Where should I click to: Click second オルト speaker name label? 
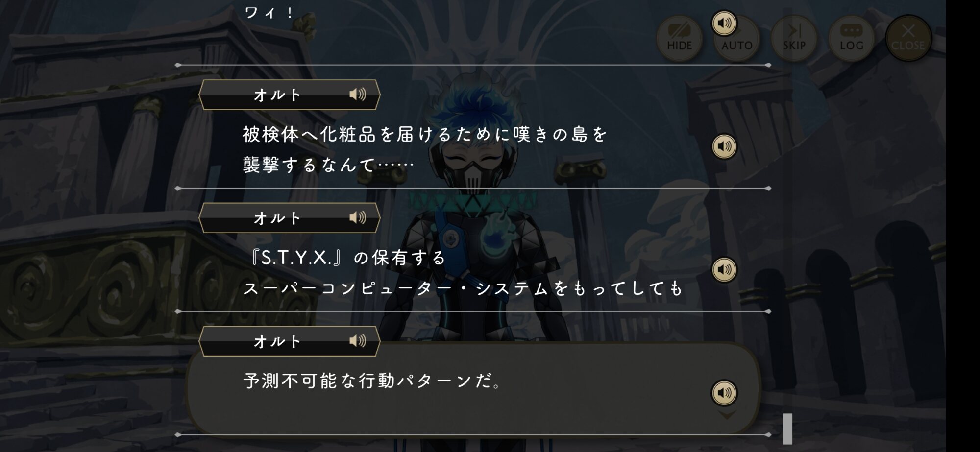[277, 218]
